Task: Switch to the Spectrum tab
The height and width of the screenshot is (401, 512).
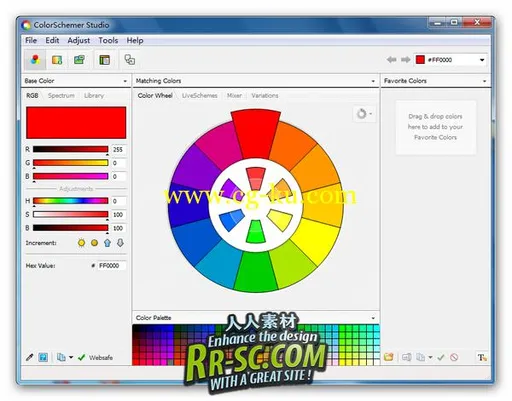Action: point(61,96)
